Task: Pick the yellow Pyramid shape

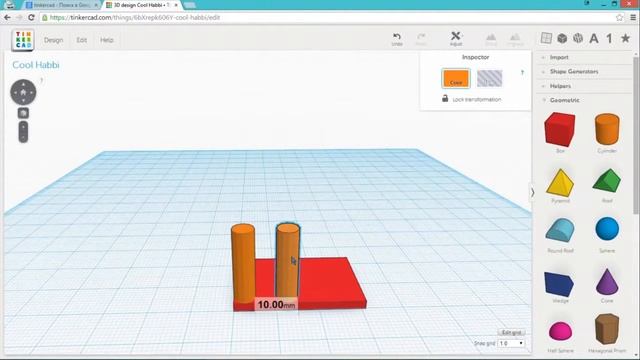Action: click(560, 182)
